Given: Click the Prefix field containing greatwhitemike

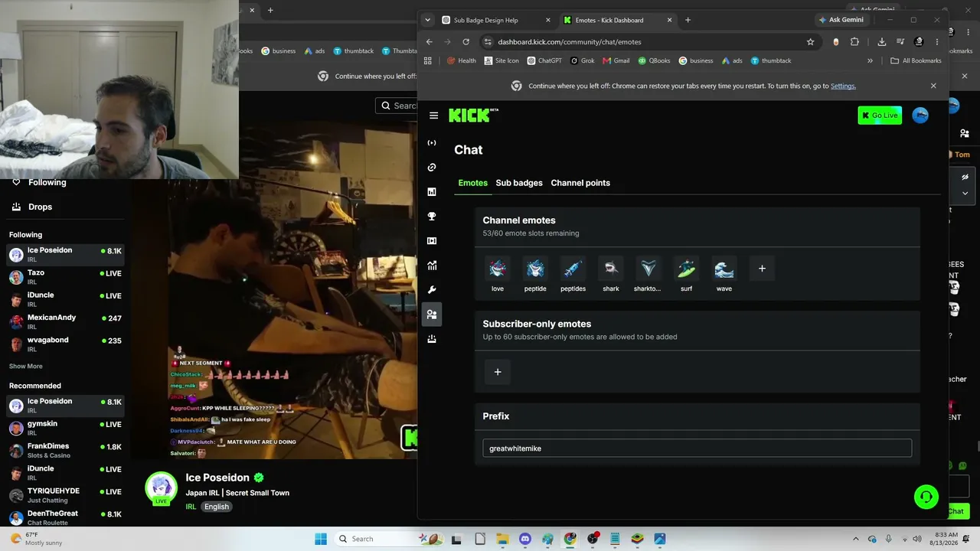Looking at the screenshot, I should [x=697, y=448].
